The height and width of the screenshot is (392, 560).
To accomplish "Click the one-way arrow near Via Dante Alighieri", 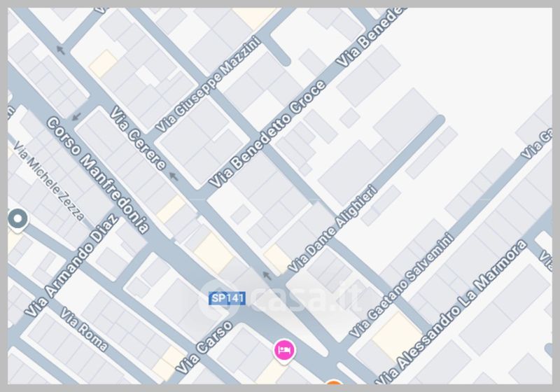I will coord(266,275).
